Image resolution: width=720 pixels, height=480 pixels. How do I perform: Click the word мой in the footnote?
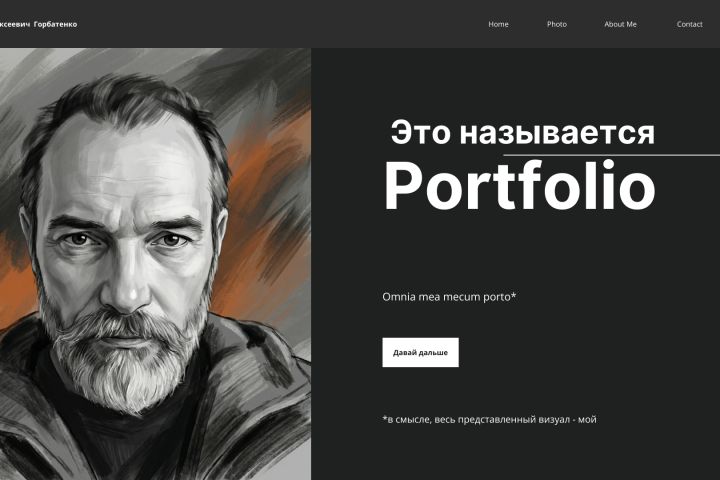coord(587,419)
